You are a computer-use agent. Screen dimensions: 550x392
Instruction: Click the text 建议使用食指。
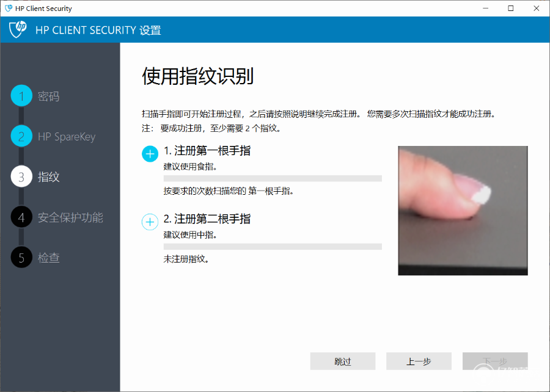190,167
